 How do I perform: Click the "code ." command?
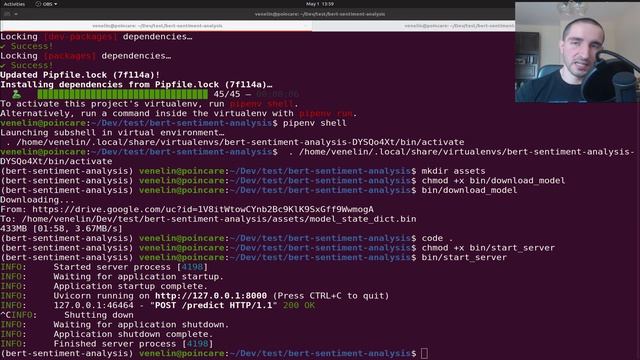438,238
